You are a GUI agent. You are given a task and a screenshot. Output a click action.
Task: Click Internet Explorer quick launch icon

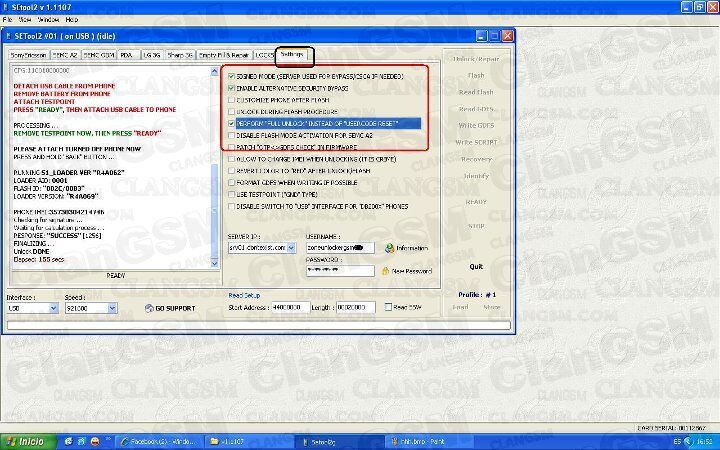tap(68, 442)
